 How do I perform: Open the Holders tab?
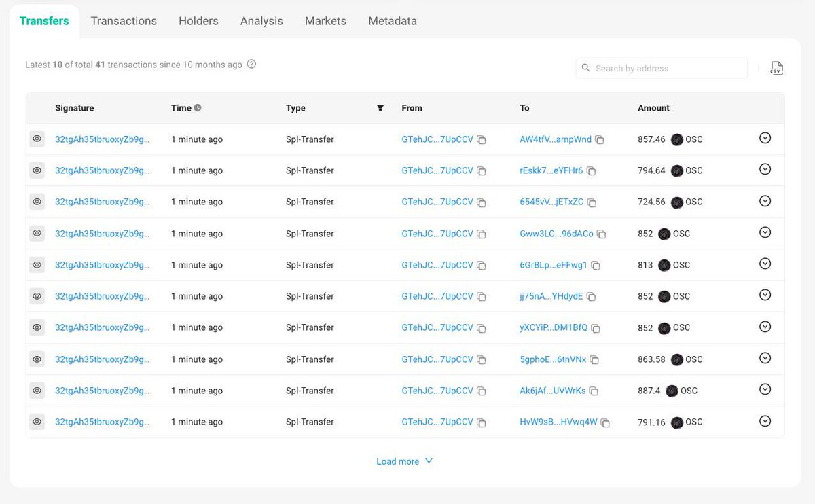click(x=198, y=21)
